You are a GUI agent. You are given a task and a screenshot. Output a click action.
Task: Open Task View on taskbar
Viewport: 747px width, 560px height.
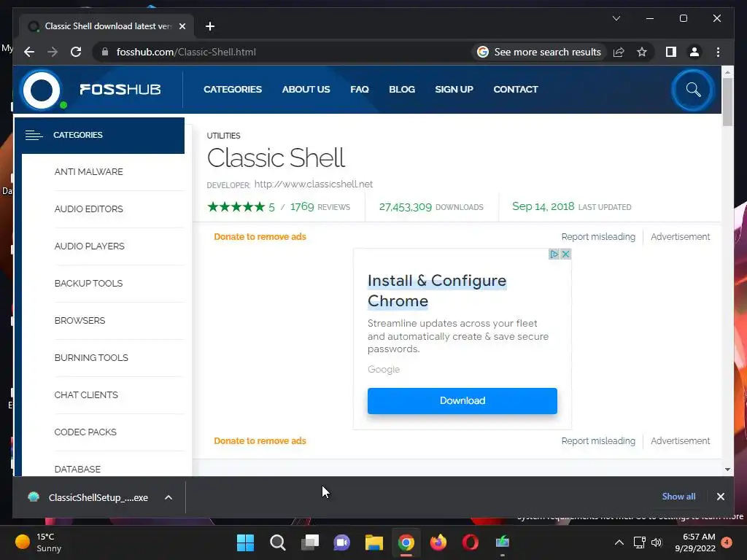[x=309, y=542]
